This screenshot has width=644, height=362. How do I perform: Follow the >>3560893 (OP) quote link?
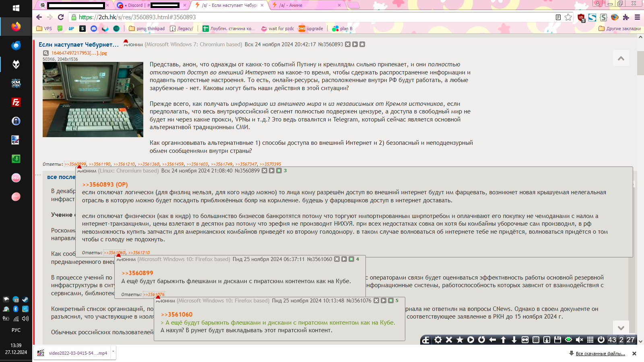coord(105,185)
